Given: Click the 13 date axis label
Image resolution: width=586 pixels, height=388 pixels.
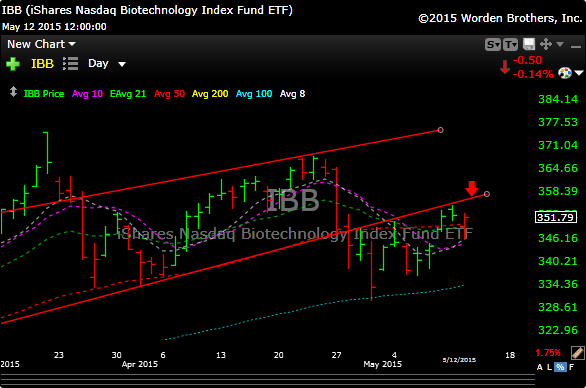Looking at the screenshot, I should (221, 355).
